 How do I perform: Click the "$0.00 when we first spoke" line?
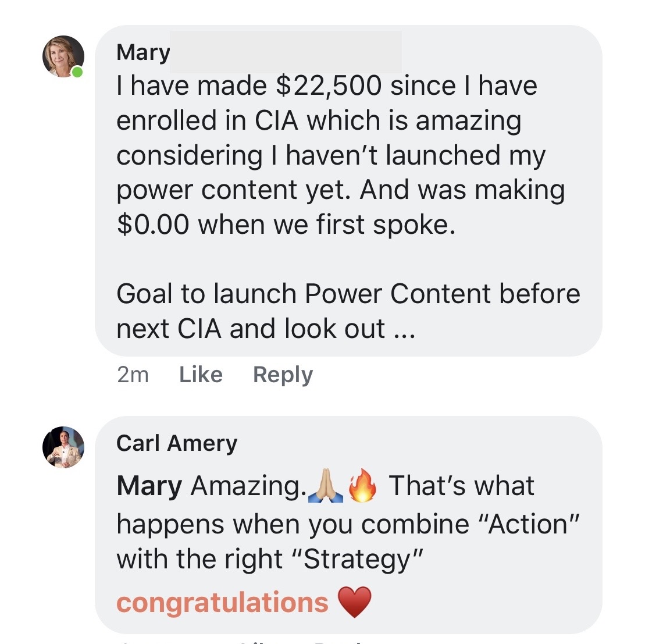[x=286, y=225]
